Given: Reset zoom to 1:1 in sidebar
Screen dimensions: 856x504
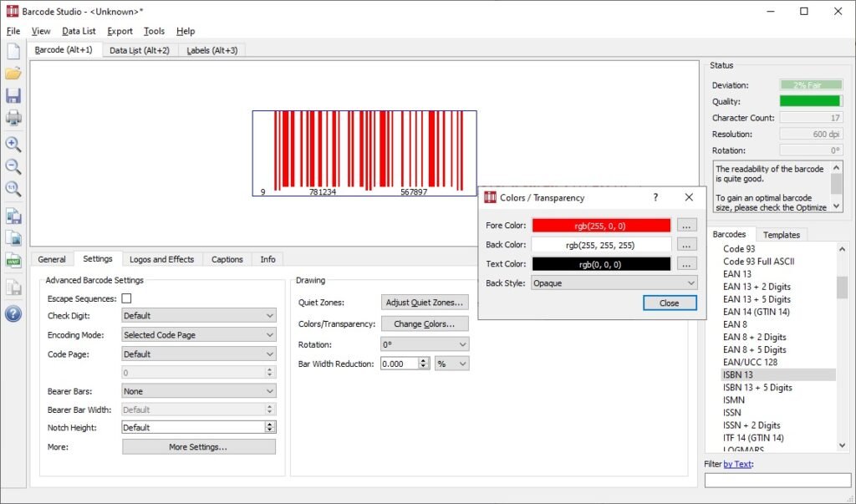Looking at the screenshot, I should [13, 189].
